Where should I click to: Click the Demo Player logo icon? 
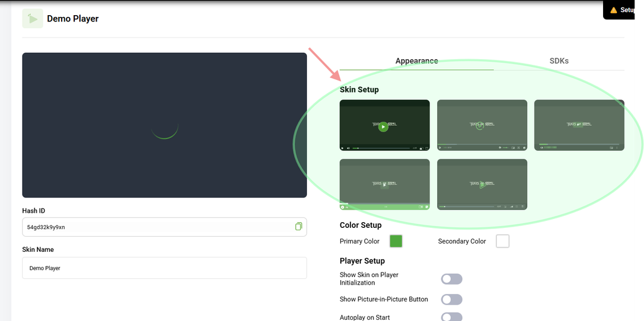pos(33,18)
